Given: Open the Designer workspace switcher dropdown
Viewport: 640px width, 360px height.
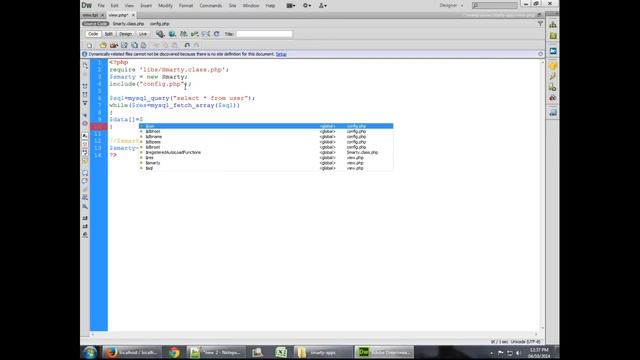Looking at the screenshot, I should pyautogui.click(x=451, y=6).
